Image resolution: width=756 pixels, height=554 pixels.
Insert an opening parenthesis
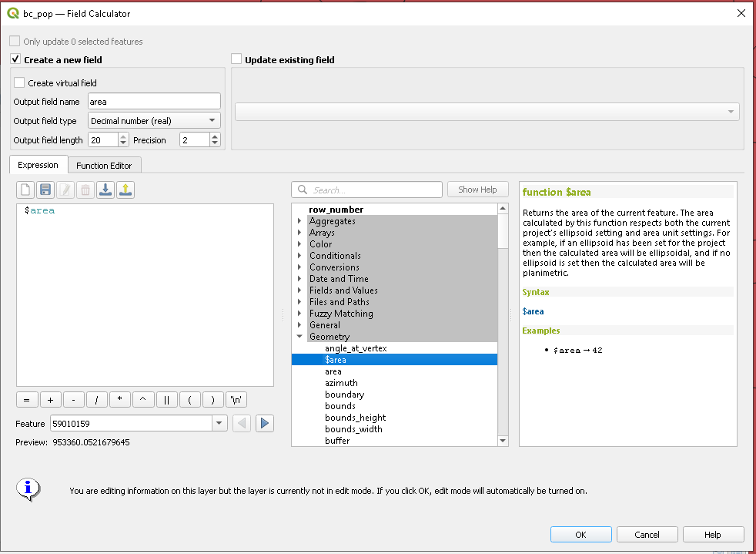tap(189, 400)
